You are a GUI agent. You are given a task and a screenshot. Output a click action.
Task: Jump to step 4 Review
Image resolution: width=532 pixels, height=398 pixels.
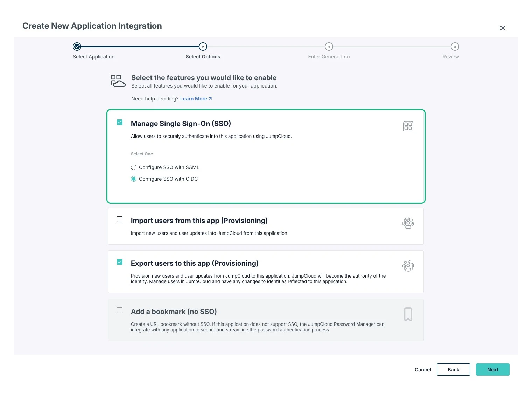click(455, 47)
